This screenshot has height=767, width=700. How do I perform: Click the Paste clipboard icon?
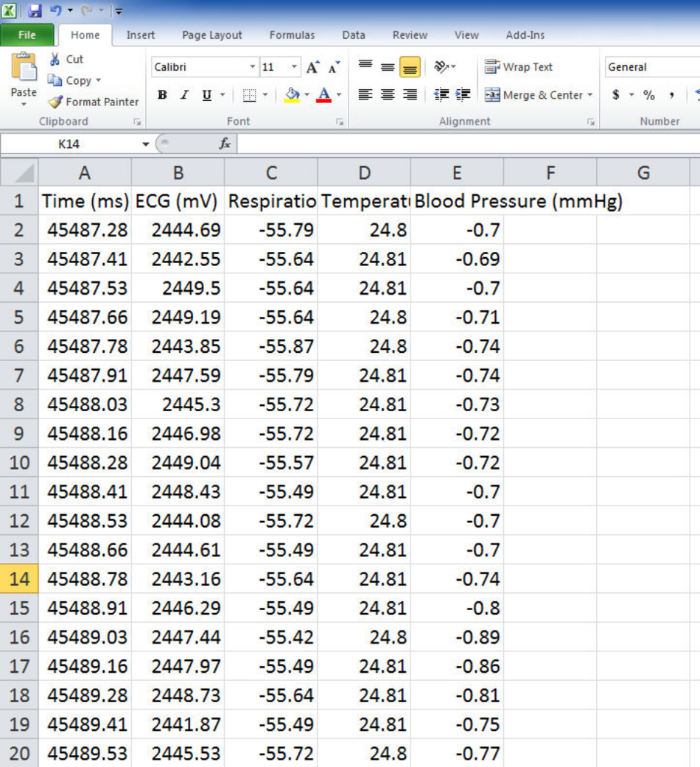coord(24,69)
